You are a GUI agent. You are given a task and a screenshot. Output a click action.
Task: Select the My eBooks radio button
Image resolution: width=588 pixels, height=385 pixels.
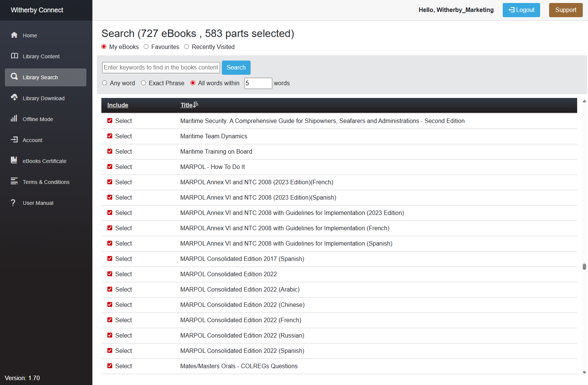click(104, 47)
